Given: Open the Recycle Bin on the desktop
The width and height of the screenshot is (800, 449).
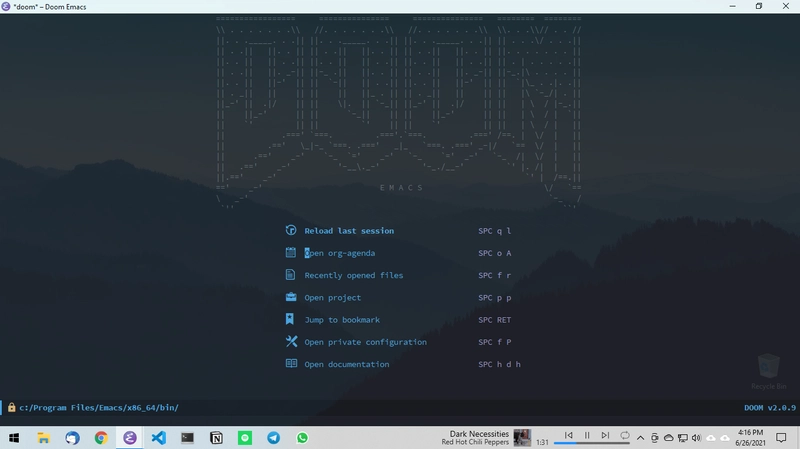Looking at the screenshot, I should coord(768,371).
